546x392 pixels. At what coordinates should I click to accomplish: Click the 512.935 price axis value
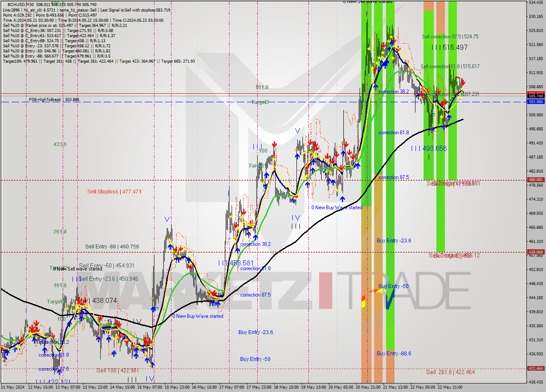pyautogui.click(x=536, y=72)
